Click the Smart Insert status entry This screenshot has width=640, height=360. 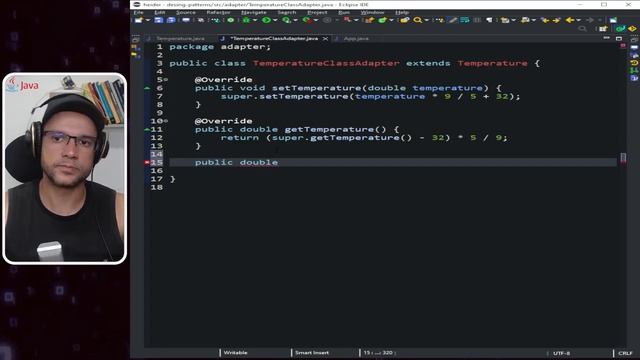click(x=312, y=353)
